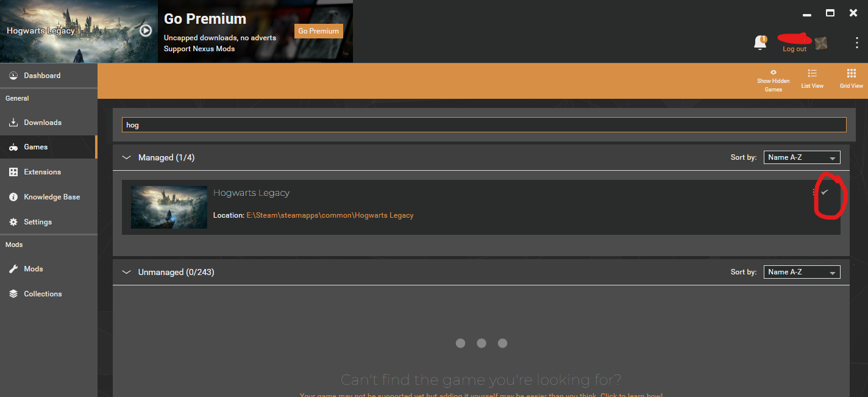Open Knowledge Base page

48,197
